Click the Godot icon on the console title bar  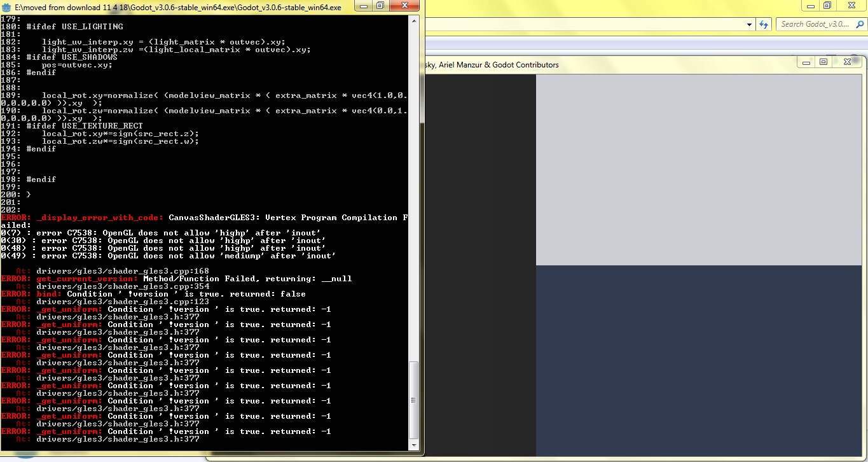(x=6, y=6)
